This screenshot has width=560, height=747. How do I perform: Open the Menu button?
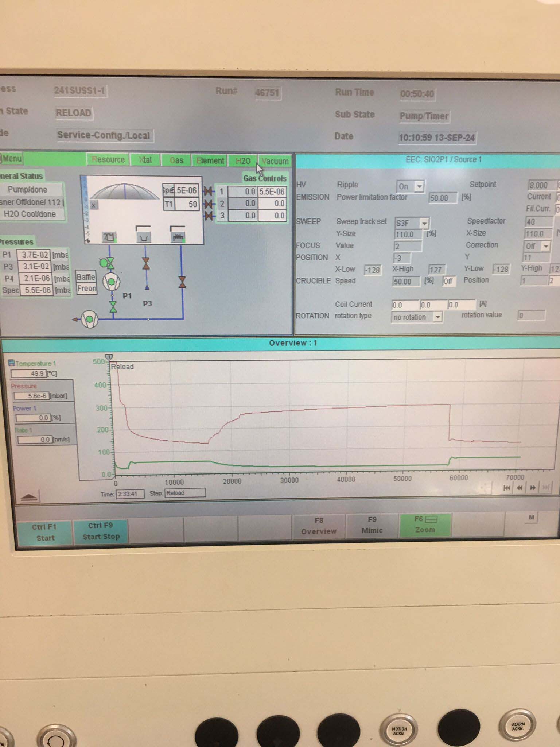(12, 159)
